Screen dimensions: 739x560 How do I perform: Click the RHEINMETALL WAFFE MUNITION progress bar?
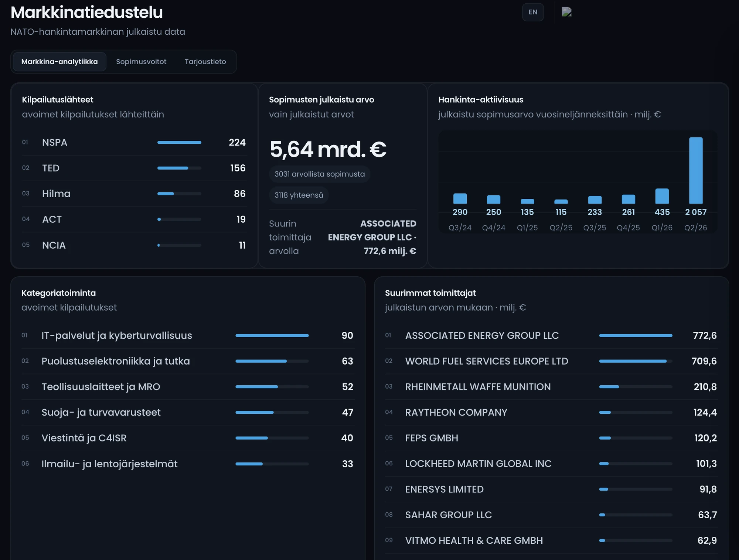coord(636,387)
